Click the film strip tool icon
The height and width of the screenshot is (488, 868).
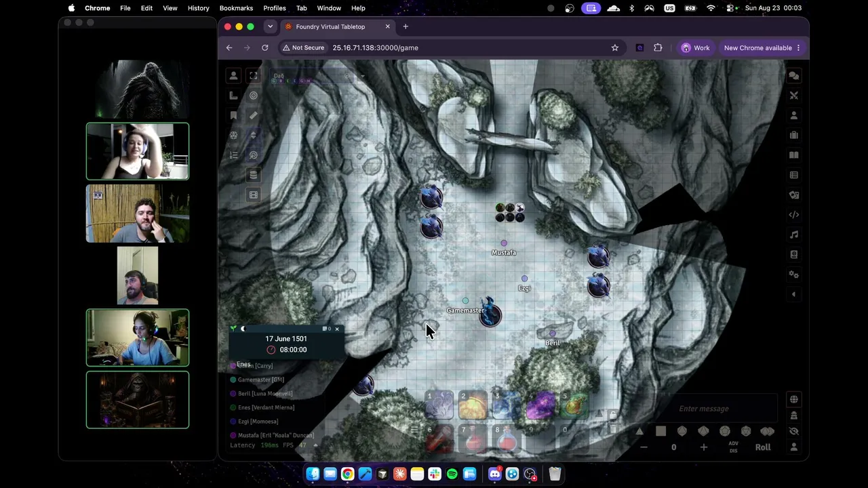(x=254, y=195)
